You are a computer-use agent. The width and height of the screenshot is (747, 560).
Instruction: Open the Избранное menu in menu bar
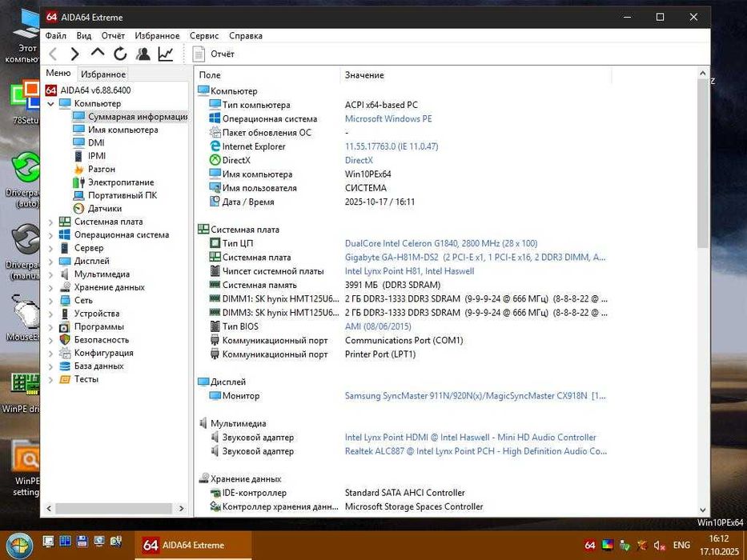click(157, 36)
